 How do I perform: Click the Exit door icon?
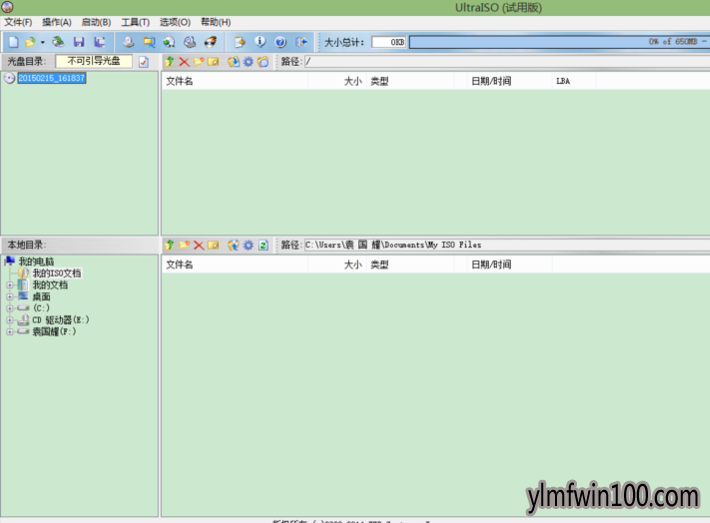(x=302, y=42)
